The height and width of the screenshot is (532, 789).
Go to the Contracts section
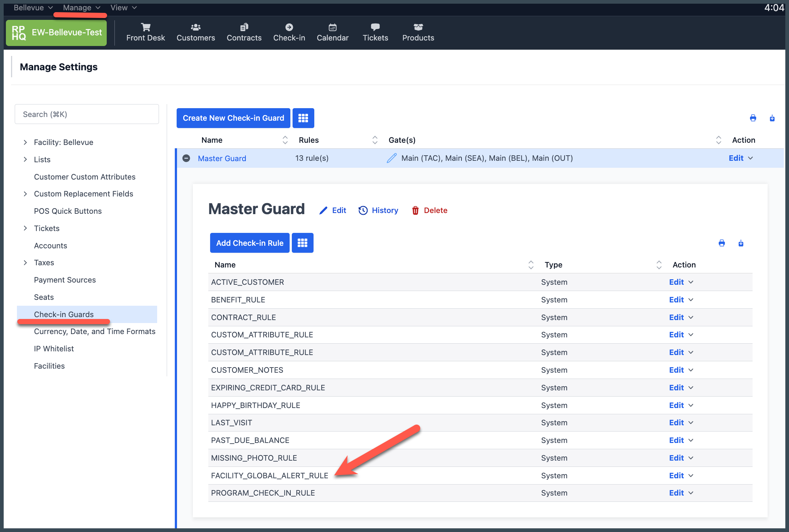tap(244, 33)
